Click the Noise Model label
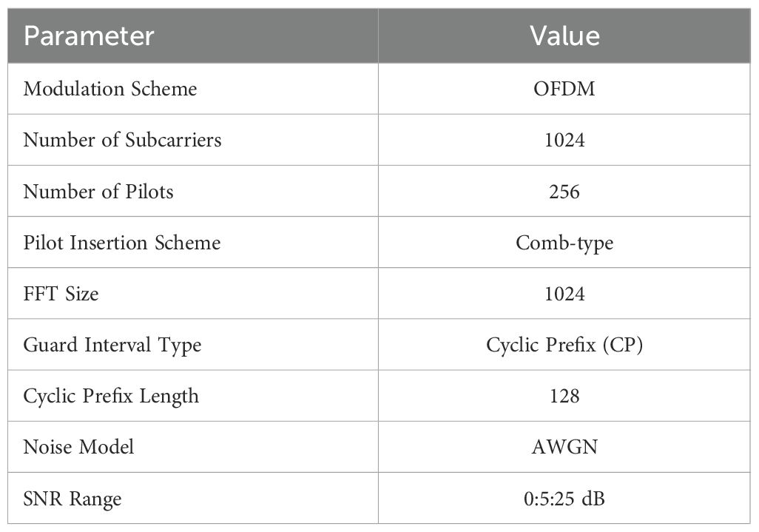The height and width of the screenshot is (532, 759). click(78, 447)
